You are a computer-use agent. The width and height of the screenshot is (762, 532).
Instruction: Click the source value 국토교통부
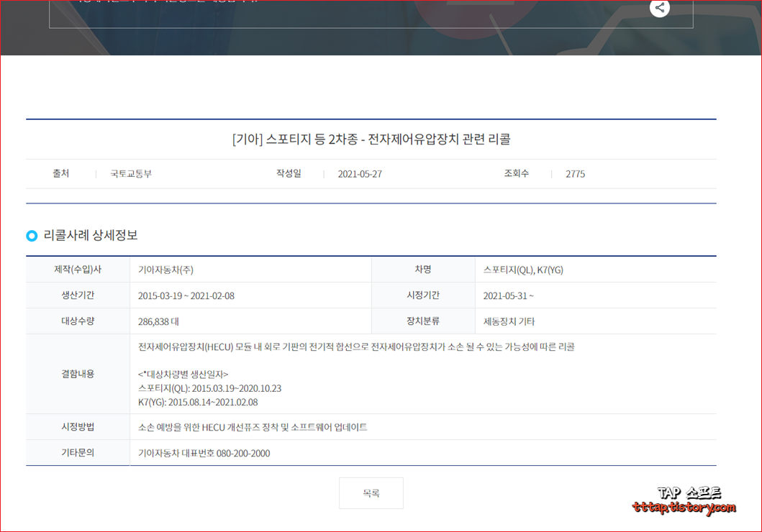(x=131, y=174)
